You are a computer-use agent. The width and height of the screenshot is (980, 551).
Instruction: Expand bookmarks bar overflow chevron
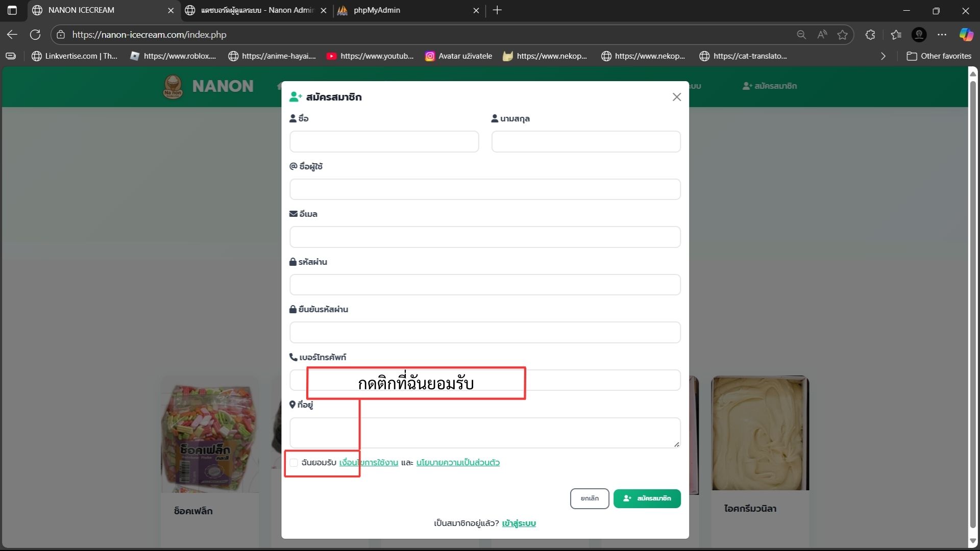[x=883, y=56]
